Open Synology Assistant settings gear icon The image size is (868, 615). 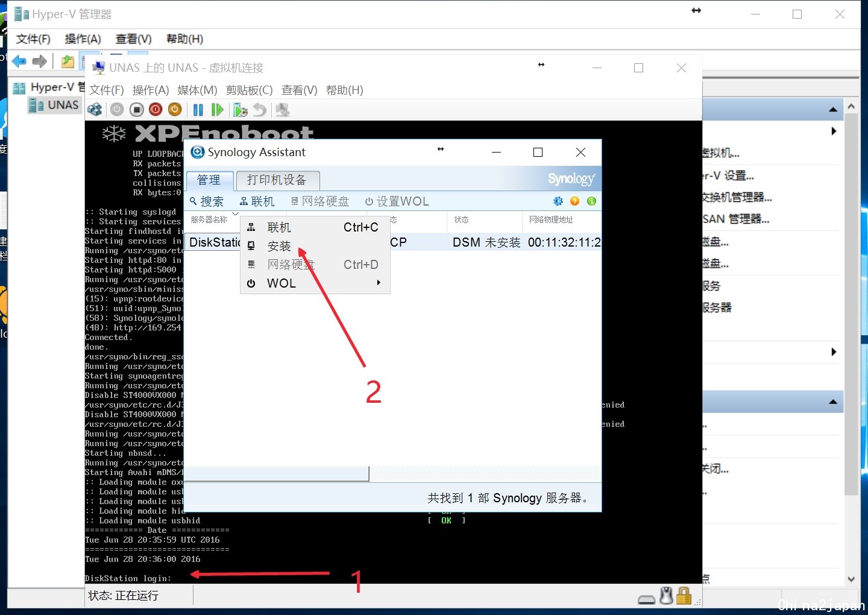coord(558,201)
